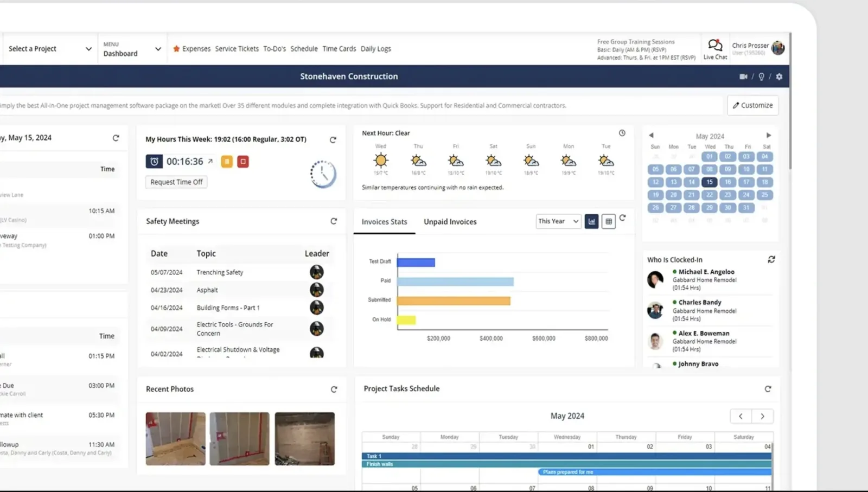Go to Time Cards

(339, 49)
